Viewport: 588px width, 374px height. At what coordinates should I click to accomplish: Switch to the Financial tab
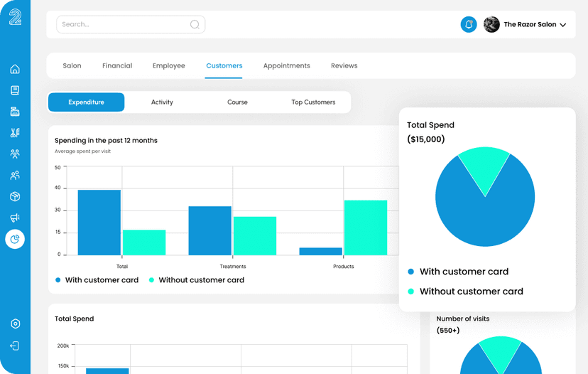117,65
